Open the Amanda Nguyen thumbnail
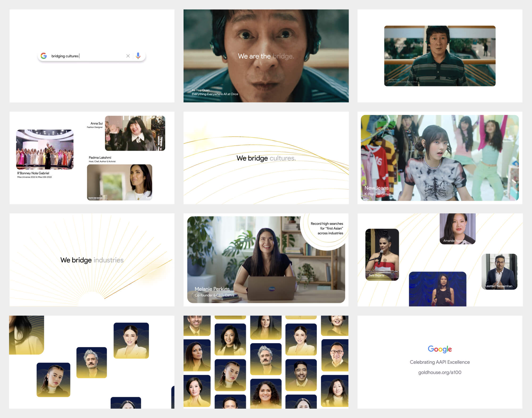Viewport: 532px width, 418px height. 458,229
